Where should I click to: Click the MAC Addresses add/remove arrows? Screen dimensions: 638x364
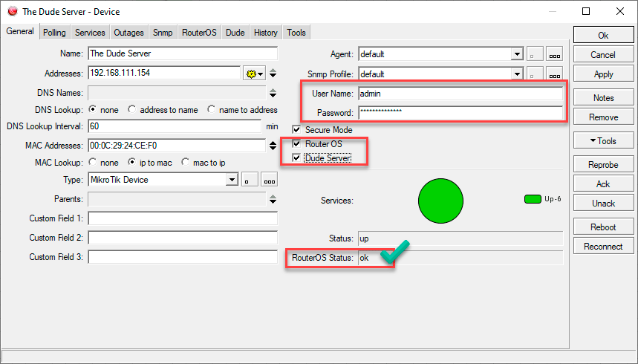273,146
